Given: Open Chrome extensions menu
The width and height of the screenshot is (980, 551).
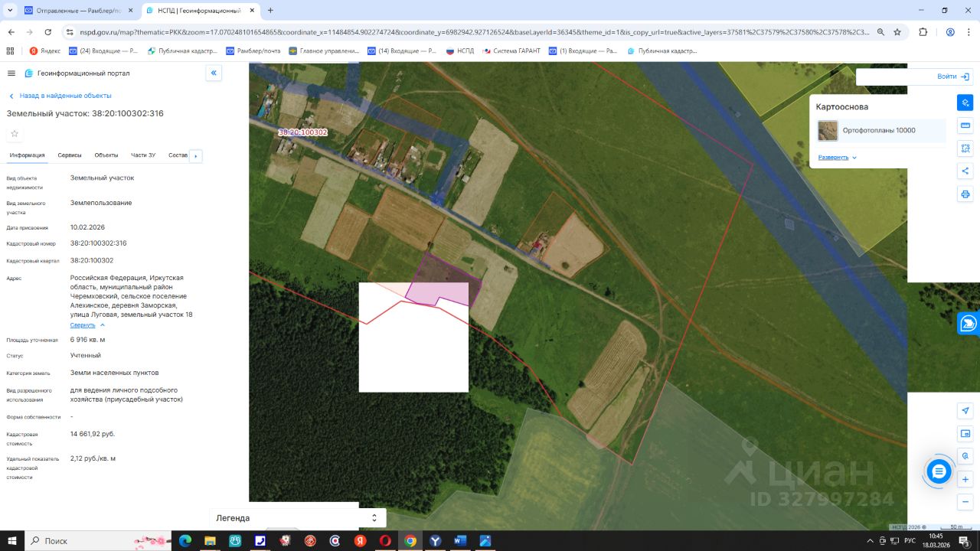Looking at the screenshot, I should click(x=923, y=32).
